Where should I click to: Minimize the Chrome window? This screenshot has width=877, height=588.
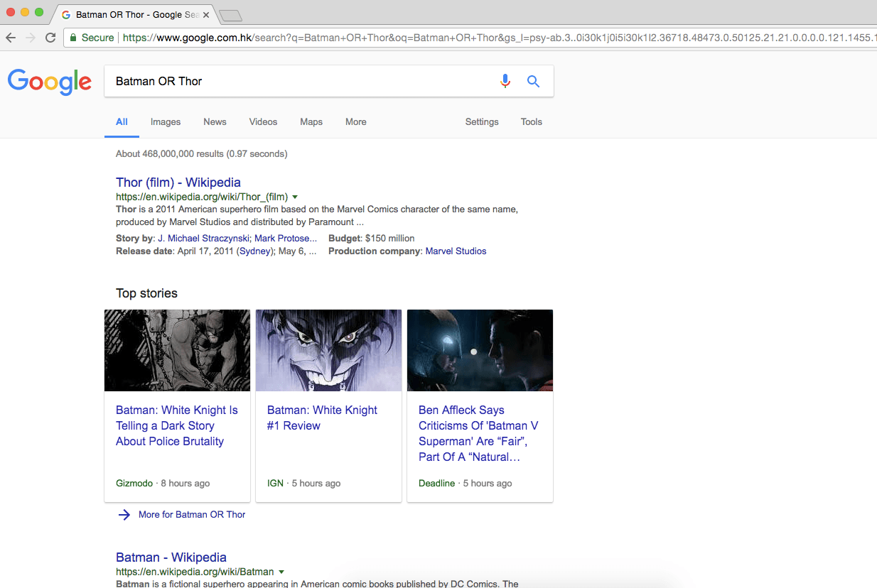[x=25, y=12]
